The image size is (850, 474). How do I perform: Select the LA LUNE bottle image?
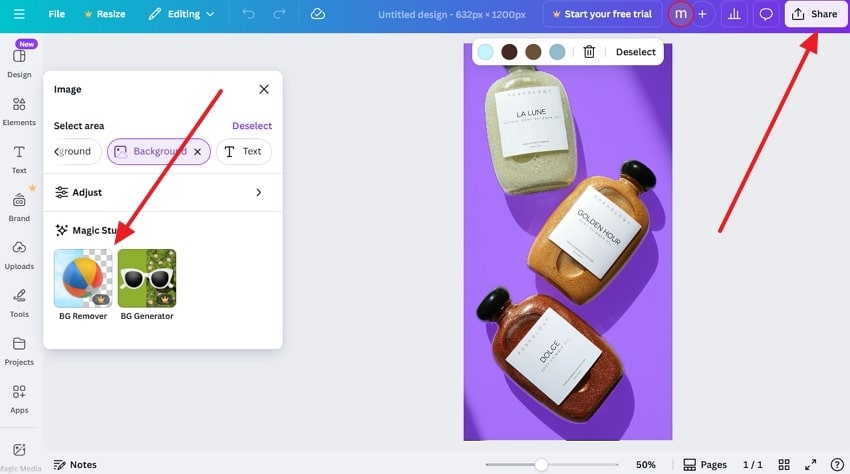pyautogui.click(x=531, y=129)
